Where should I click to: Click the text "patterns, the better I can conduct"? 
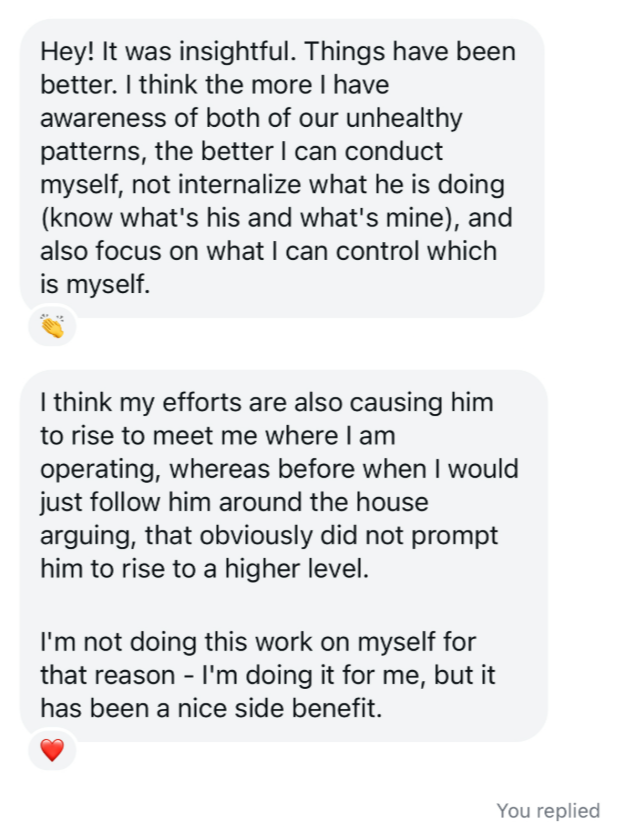(x=241, y=152)
